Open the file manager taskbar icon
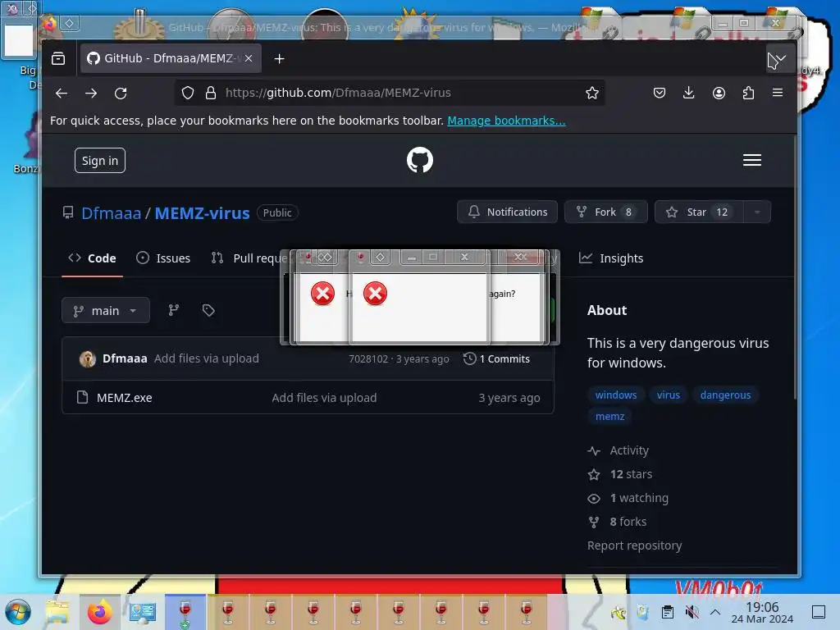This screenshot has width=840, height=630. point(58,612)
